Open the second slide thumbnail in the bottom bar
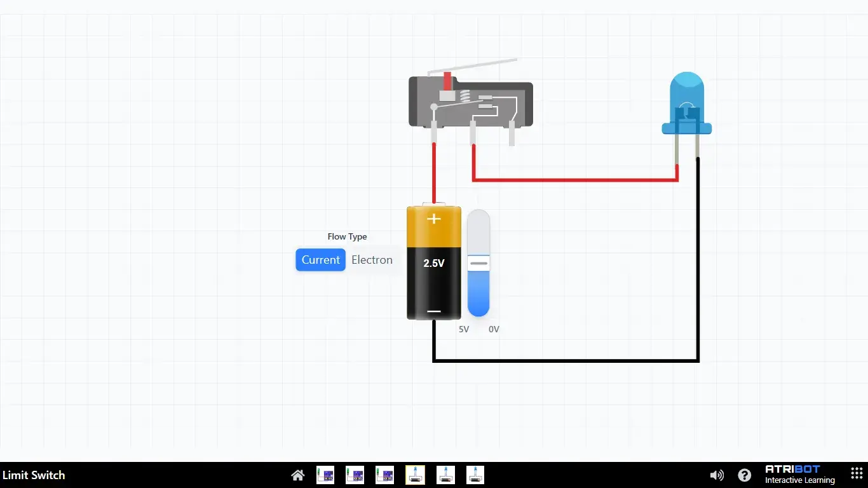The width and height of the screenshot is (868, 488). [355, 475]
